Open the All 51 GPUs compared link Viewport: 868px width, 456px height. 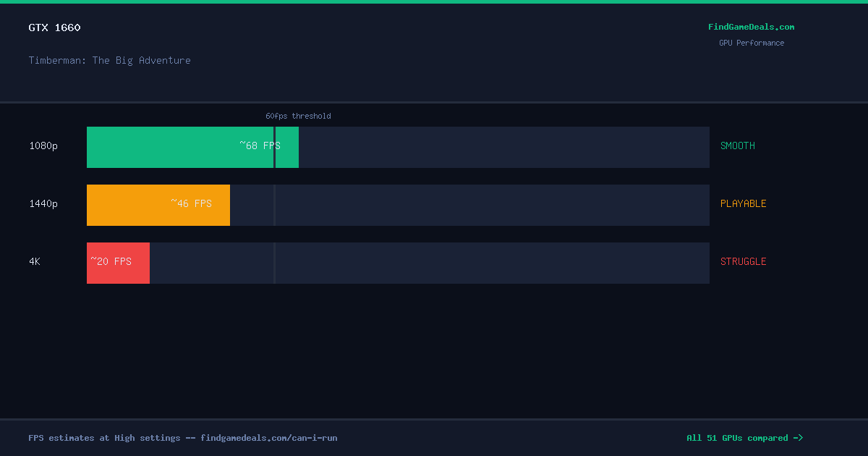(x=744, y=438)
